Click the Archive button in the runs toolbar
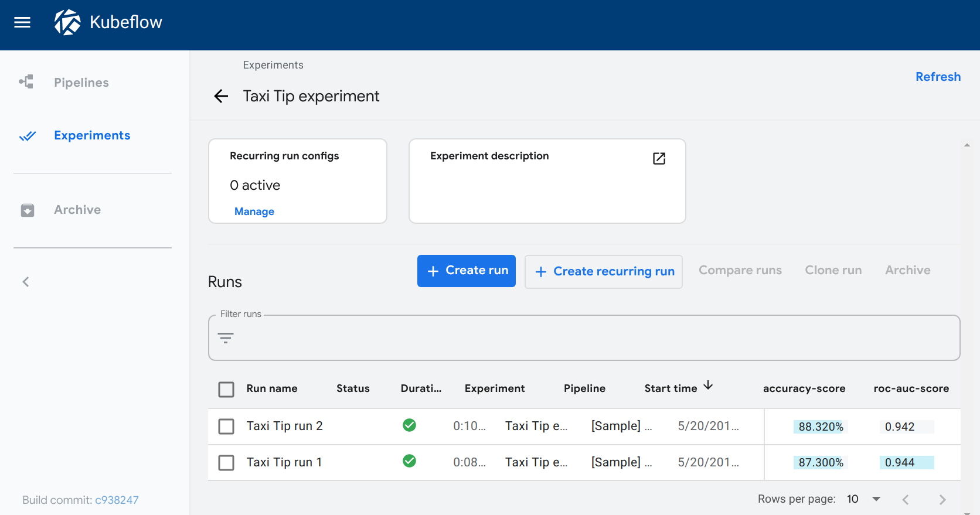This screenshot has height=515, width=980. pyautogui.click(x=908, y=270)
